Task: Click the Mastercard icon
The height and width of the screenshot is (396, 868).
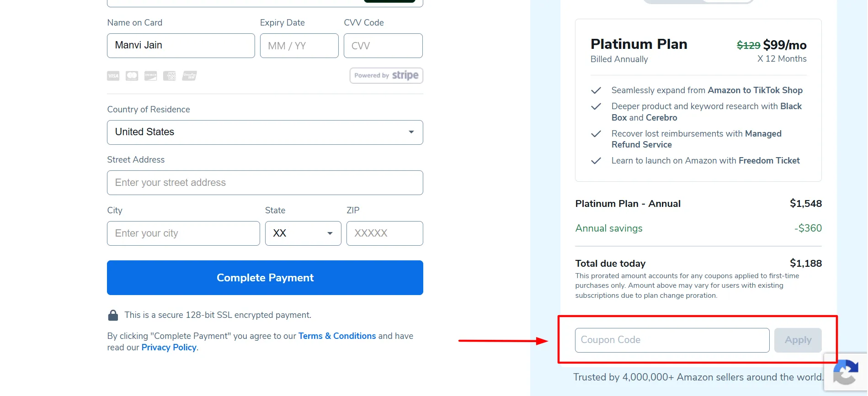Action: [x=132, y=76]
